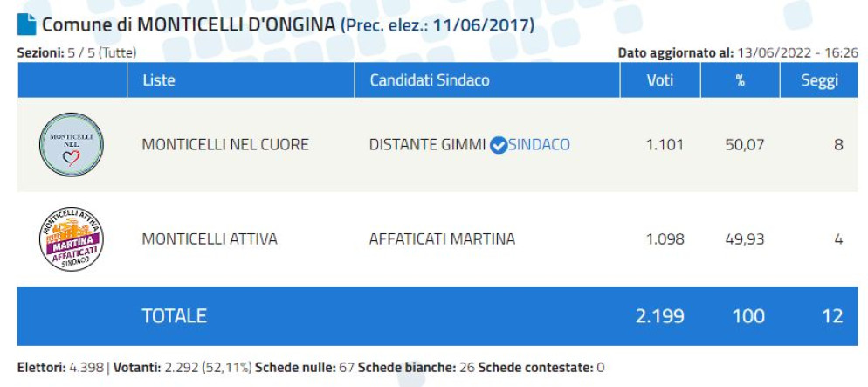Click the Voti column header
This screenshot has width=868, height=387.
[x=659, y=80]
